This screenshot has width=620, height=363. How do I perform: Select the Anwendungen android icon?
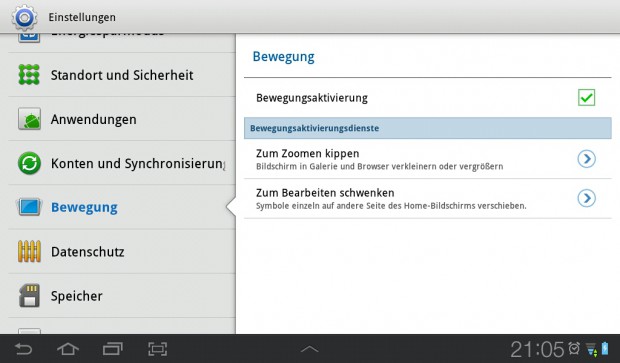click(29, 119)
